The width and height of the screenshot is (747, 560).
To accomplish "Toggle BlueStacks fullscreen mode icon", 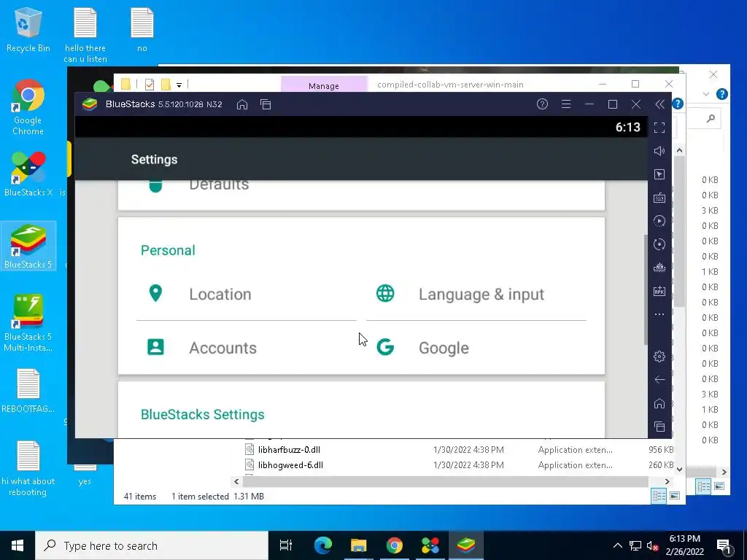I will click(x=659, y=128).
